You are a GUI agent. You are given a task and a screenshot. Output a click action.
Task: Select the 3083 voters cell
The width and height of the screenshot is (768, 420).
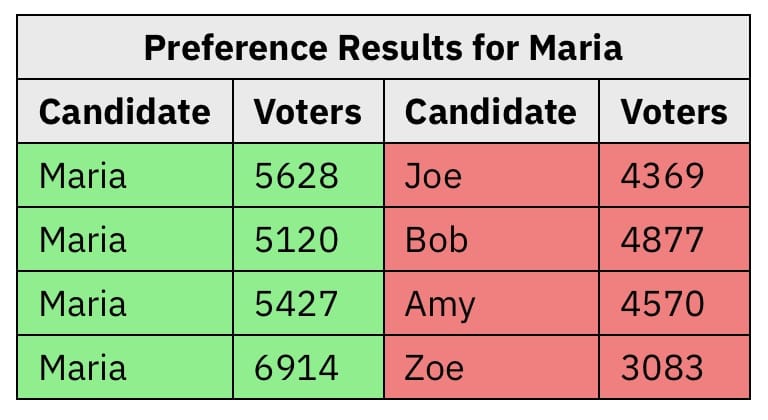pos(673,368)
